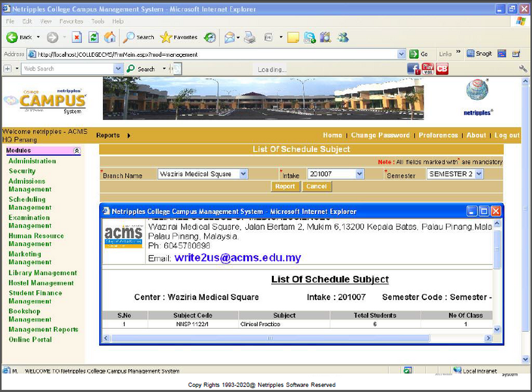This screenshot has height=392, width=532.
Task: Open the wrench settings icon
Action: click(523, 69)
